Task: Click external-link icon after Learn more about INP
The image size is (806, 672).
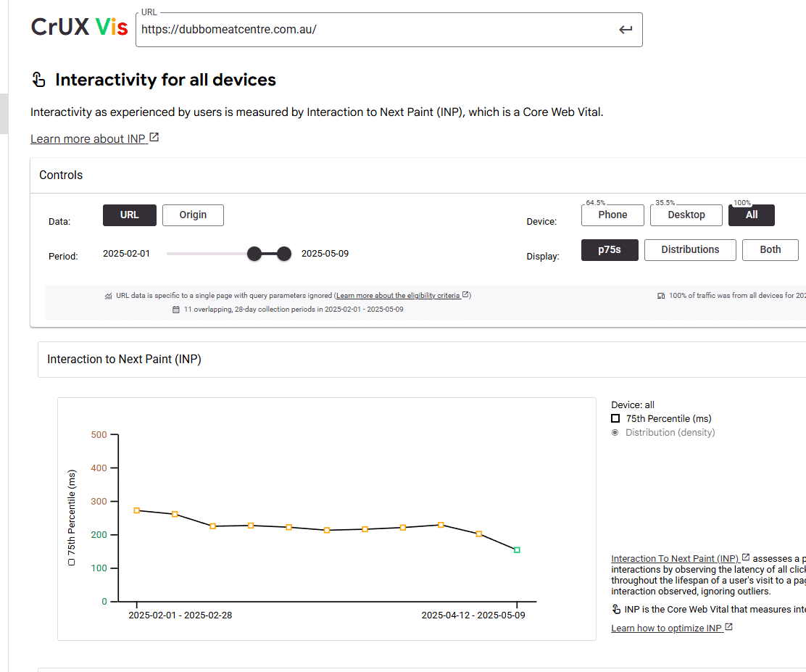Action: [x=154, y=138]
